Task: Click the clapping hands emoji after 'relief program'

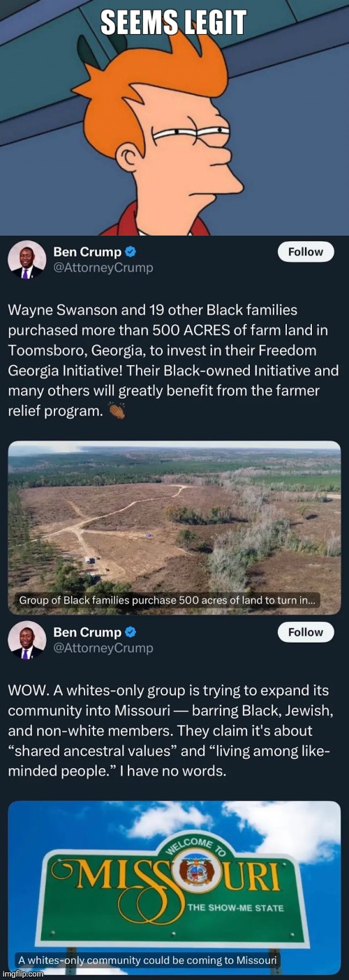Action: pyautogui.click(x=117, y=412)
